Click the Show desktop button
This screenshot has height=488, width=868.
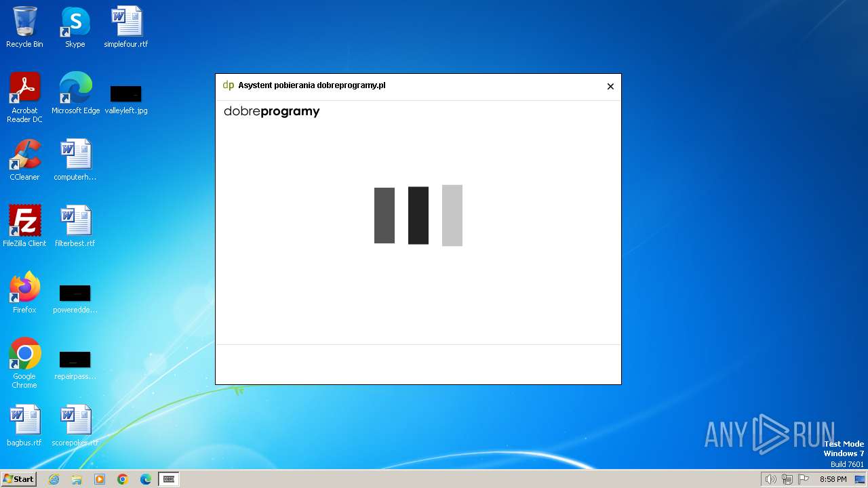(x=860, y=479)
